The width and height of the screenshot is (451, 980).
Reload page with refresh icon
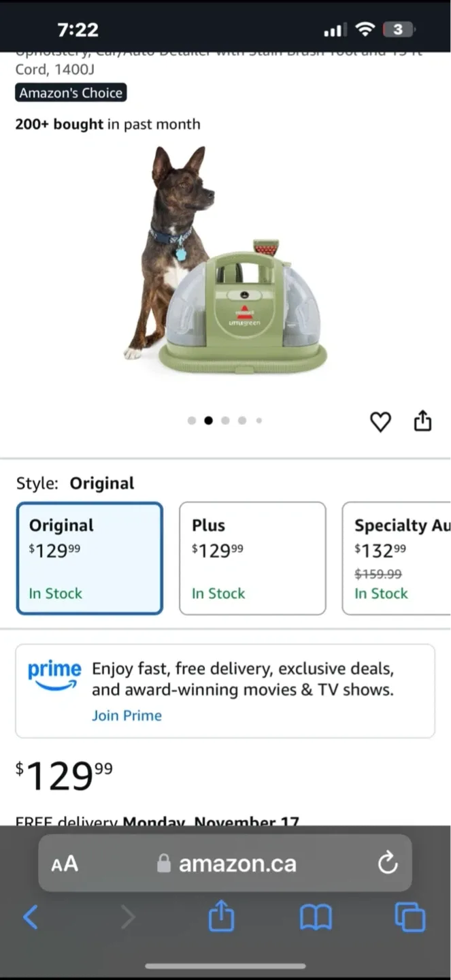pos(388,864)
